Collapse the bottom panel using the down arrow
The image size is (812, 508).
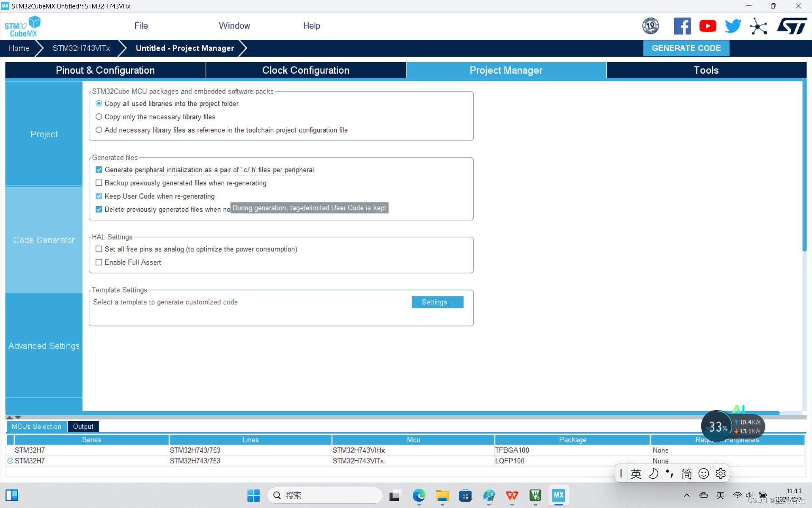tap(18, 417)
